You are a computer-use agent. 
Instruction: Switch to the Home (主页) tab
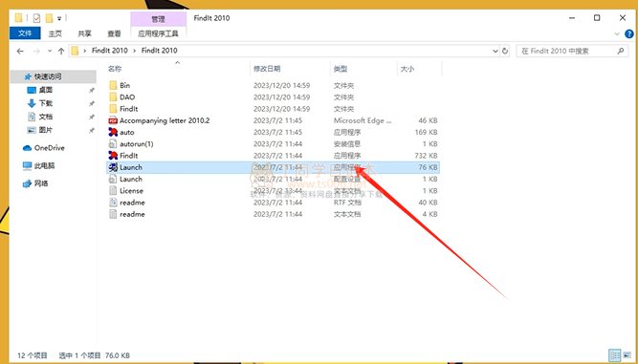pyautogui.click(x=55, y=33)
